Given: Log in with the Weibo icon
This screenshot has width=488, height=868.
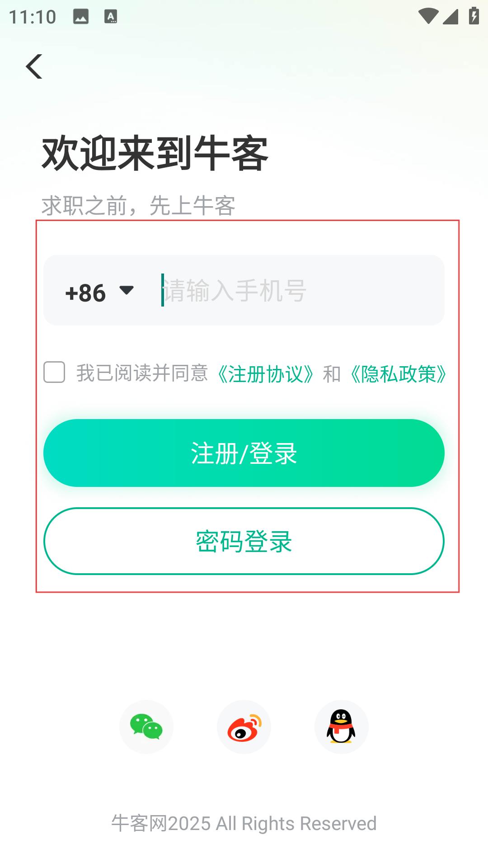Looking at the screenshot, I should tap(244, 727).
